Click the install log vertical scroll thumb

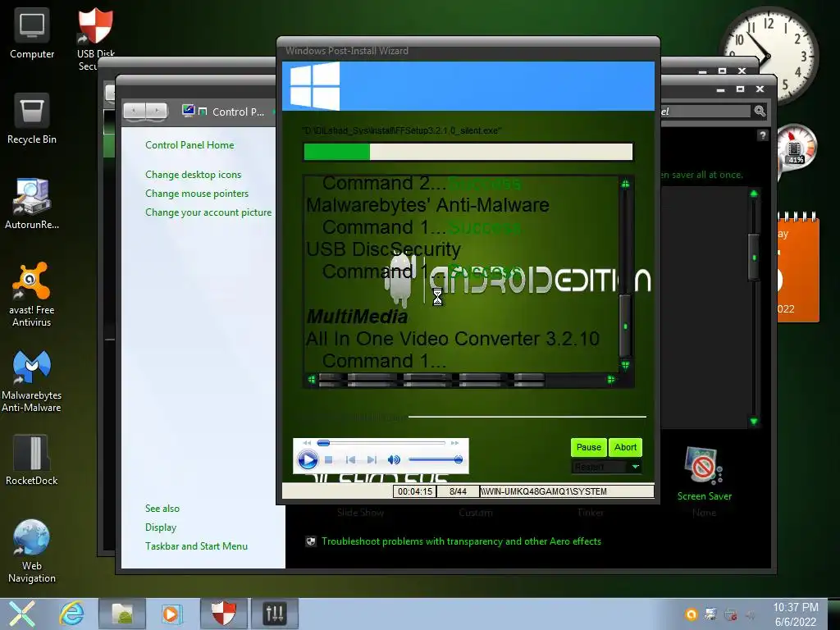click(625, 326)
